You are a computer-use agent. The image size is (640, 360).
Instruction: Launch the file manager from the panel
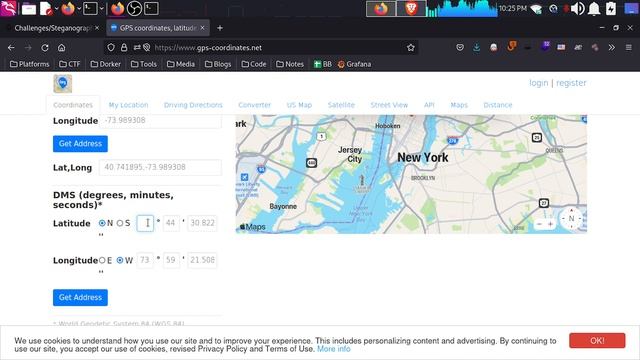29,9
